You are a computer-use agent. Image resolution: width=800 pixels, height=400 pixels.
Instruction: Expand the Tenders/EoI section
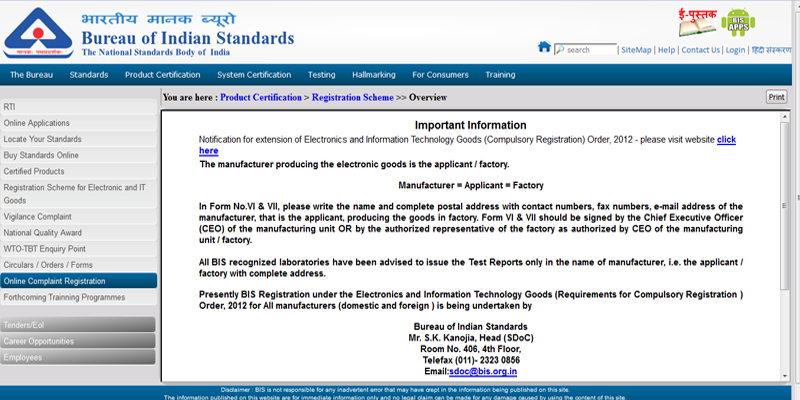pos(78,324)
